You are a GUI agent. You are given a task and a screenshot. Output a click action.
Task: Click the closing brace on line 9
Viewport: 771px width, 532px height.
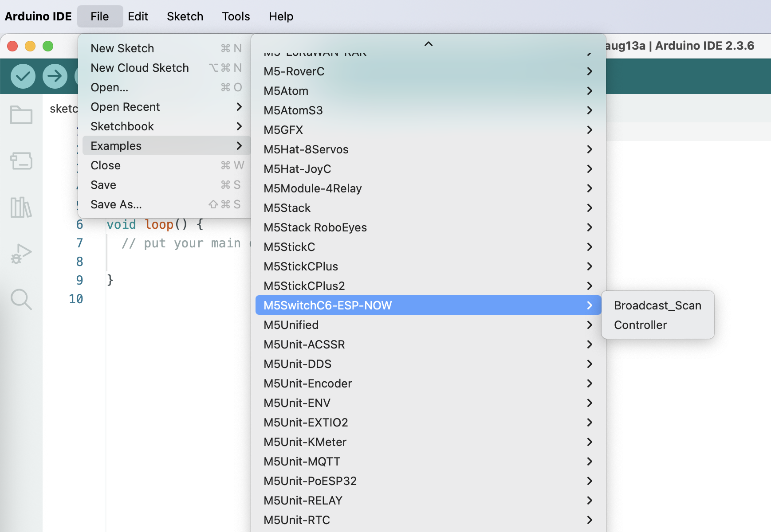[x=110, y=280]
